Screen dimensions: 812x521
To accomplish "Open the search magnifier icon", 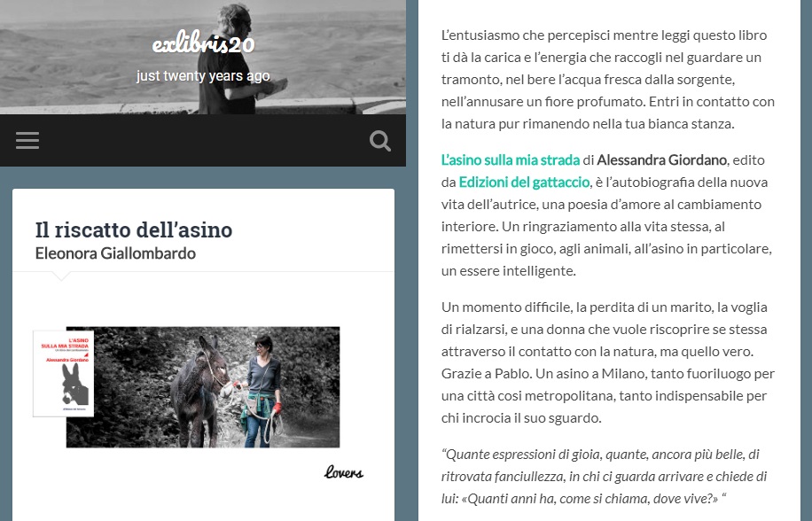I will pos(380,141).
